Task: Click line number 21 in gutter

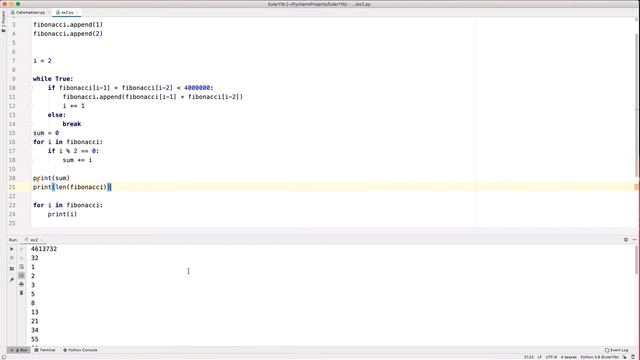Action: point(12,187)
